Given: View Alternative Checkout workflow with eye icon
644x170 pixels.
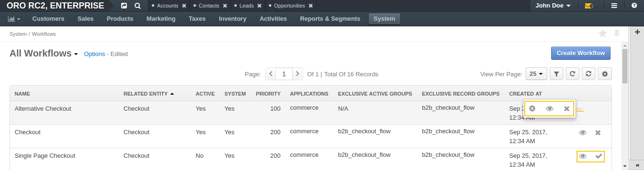Looking at the screenshot, I should (x=549, y=109).
